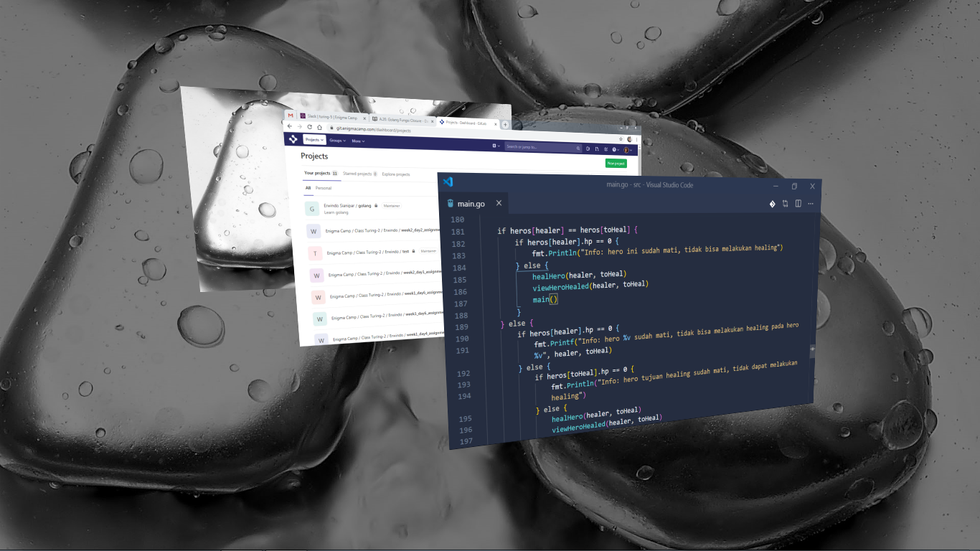Viewport: 980px width, 551px height.
Task: Click the GitLab Search or jump to field
Action: pyautogui.click(x=542, y=147)
